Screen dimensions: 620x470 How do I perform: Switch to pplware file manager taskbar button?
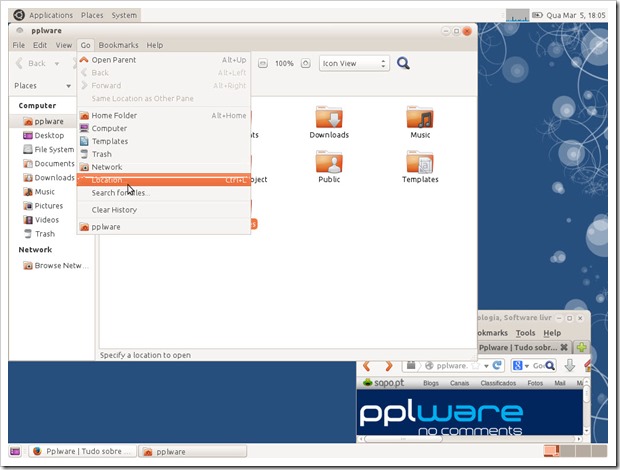[193, 451]
